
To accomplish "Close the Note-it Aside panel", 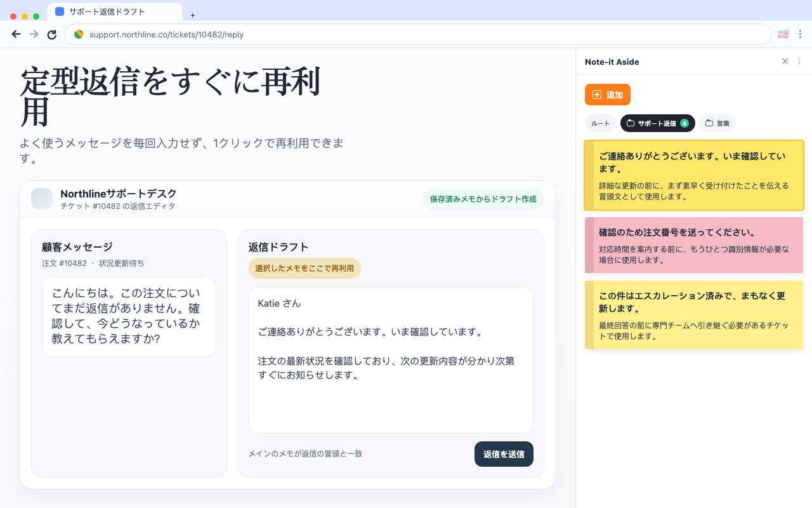I will coord(785,62).
